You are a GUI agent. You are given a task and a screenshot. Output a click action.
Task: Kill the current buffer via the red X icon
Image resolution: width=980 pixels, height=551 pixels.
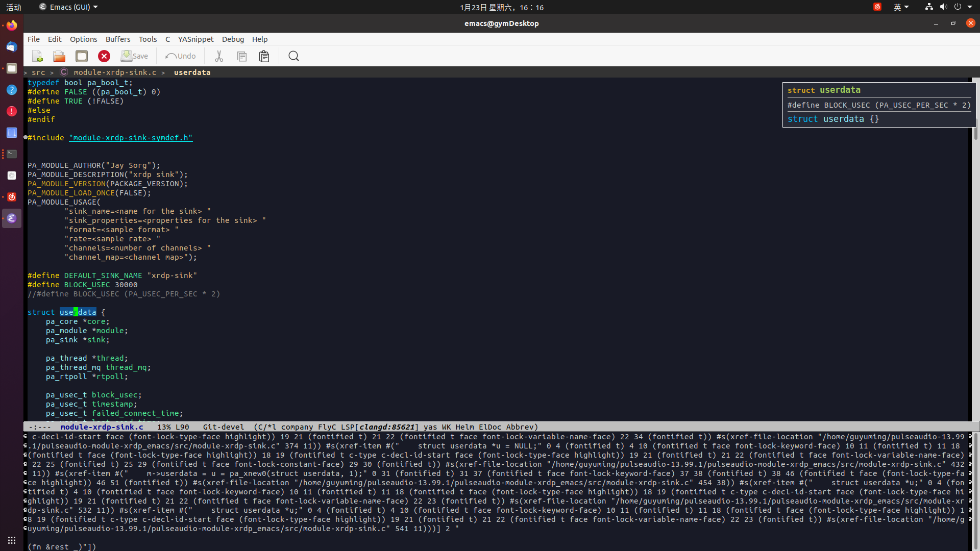click(x=104, y=56)
